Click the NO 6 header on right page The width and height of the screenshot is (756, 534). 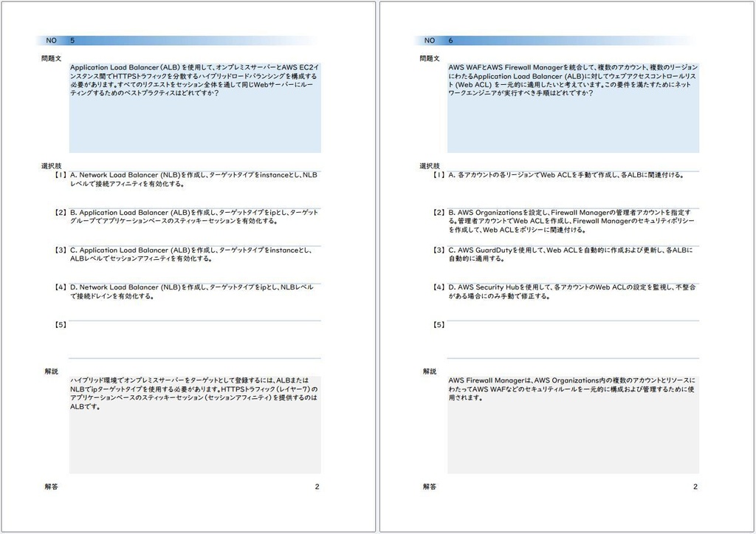pos(555,41)
